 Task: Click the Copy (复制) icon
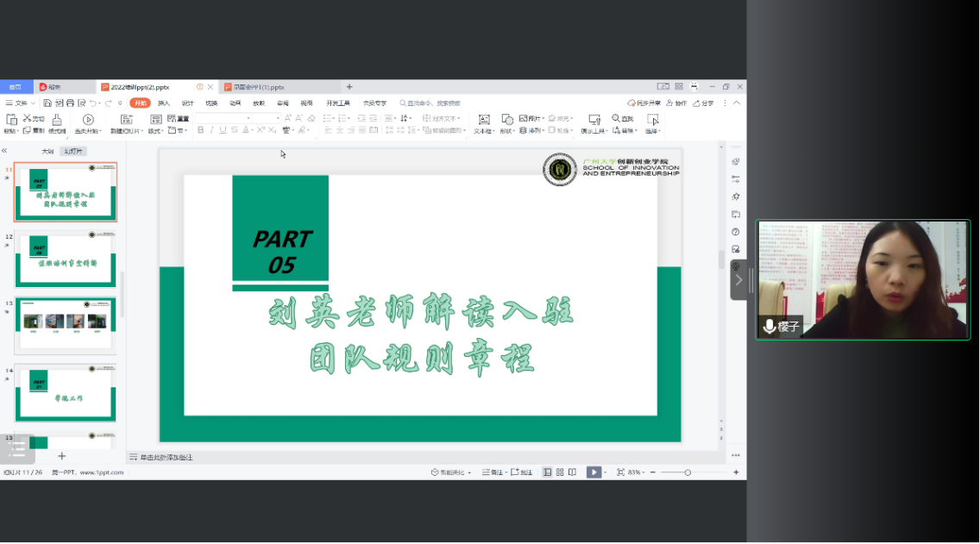(27, 130)
